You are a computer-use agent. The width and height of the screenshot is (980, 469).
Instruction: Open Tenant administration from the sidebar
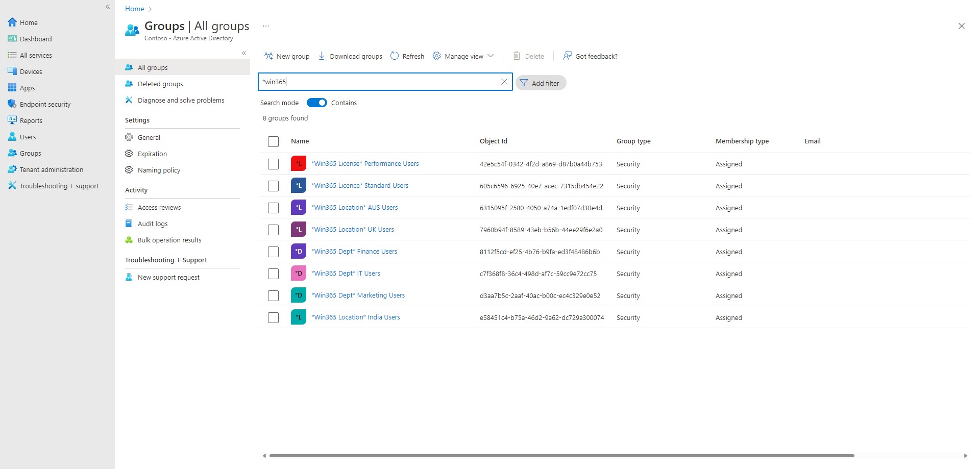[52, 169]
